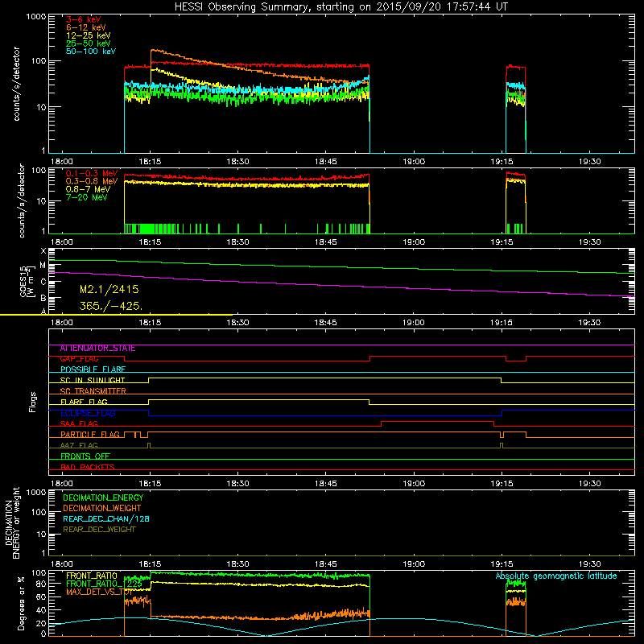Click the PARTICLE_FLAG label
The image size is (644, 644).
click(x=90, y=435)
